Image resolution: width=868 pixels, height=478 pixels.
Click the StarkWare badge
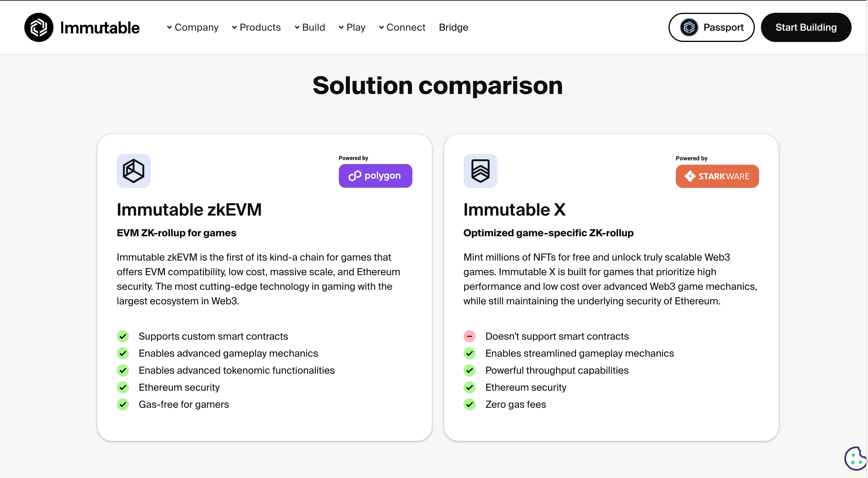pos(717,176)
